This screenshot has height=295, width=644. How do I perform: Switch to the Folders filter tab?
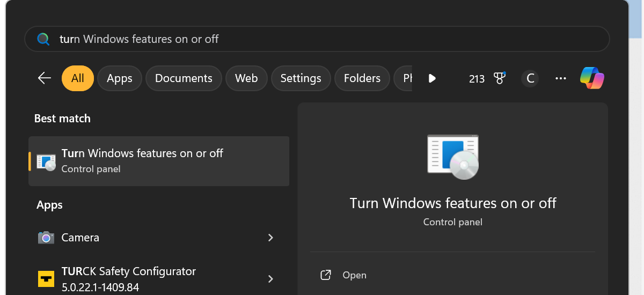point(362,78)
